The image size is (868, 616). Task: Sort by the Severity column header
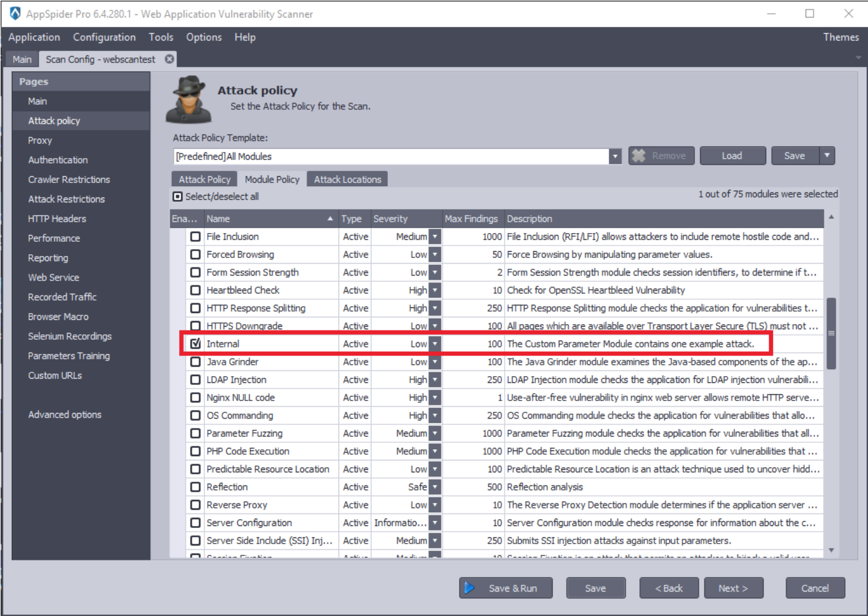407,219
